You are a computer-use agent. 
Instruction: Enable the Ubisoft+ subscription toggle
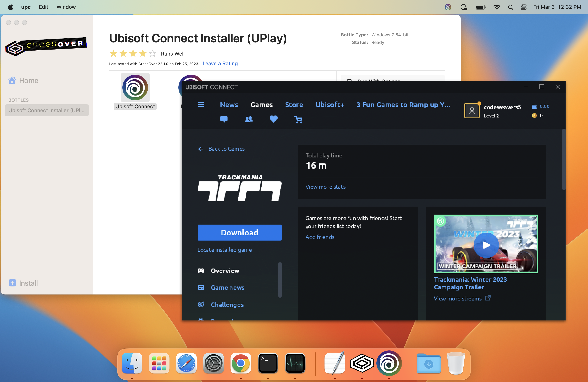[x=330, y=105]
